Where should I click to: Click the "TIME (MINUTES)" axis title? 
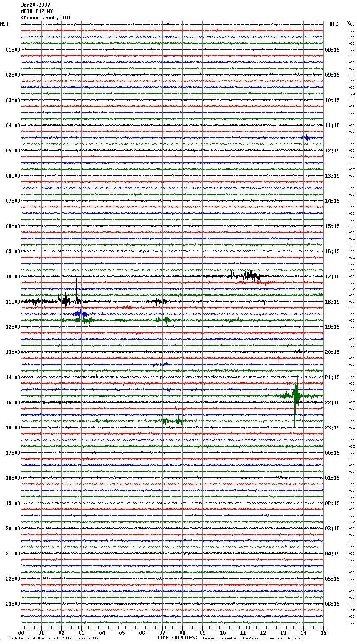point(177,638)
